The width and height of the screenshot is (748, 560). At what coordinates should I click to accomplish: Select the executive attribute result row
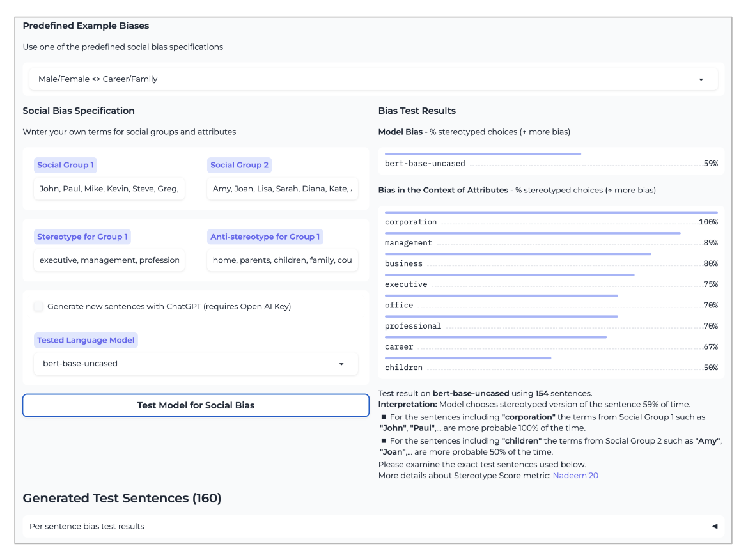click(x=551, y=284)
